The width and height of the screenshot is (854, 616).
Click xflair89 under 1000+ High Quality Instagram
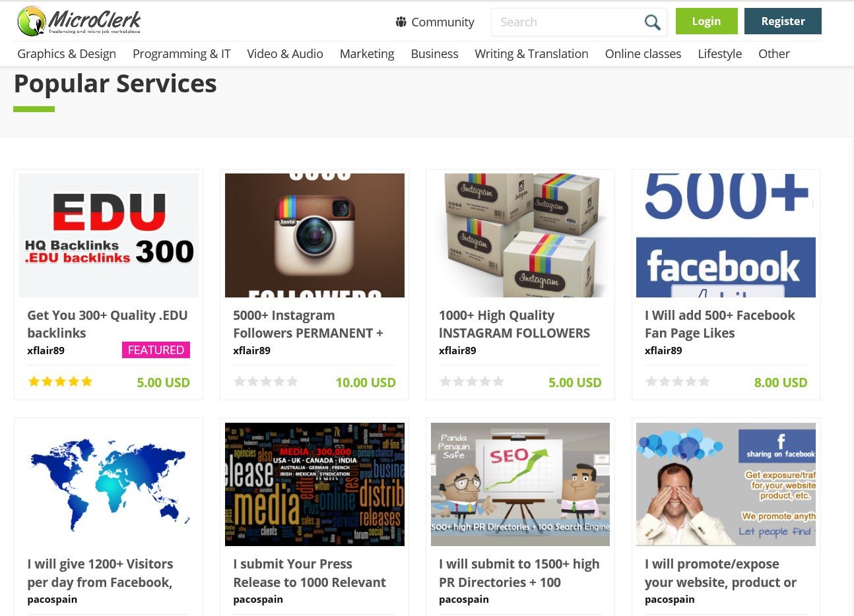458,350
